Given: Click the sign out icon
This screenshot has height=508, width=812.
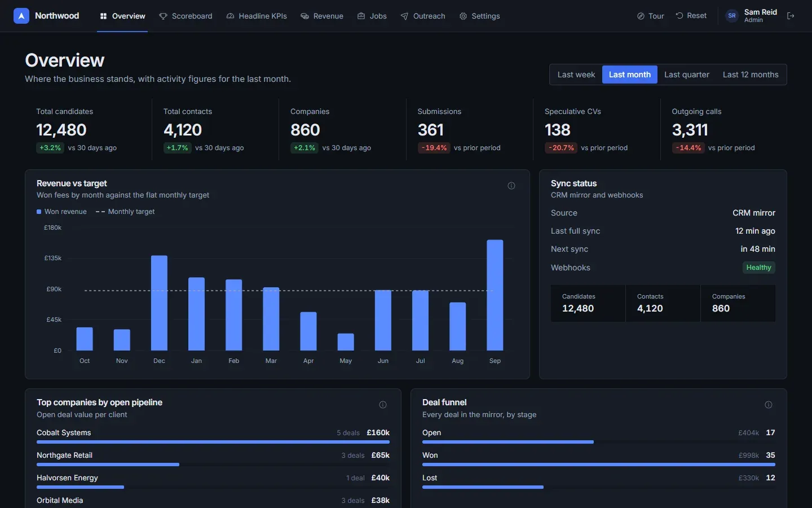Looking at the screenshot, I should 791,16.
